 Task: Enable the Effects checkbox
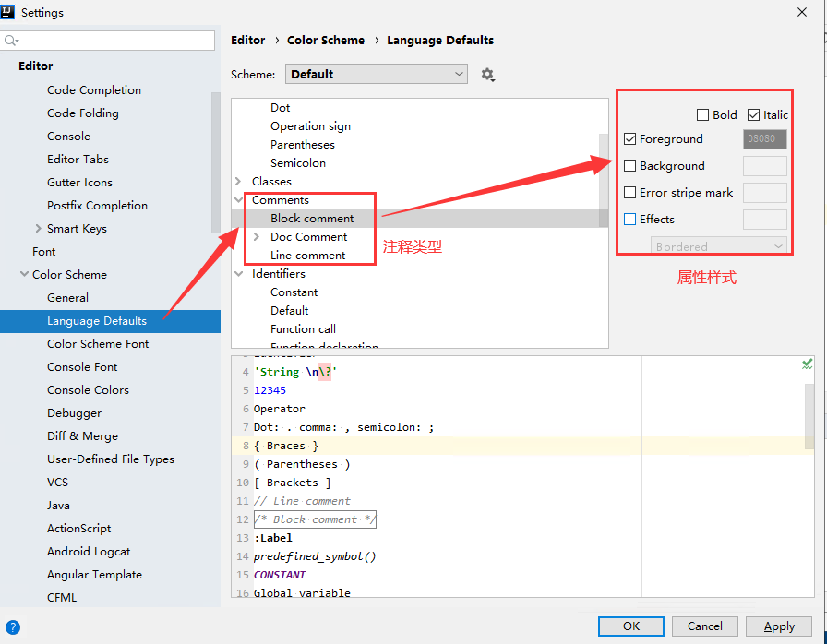(x=629, y=220)
